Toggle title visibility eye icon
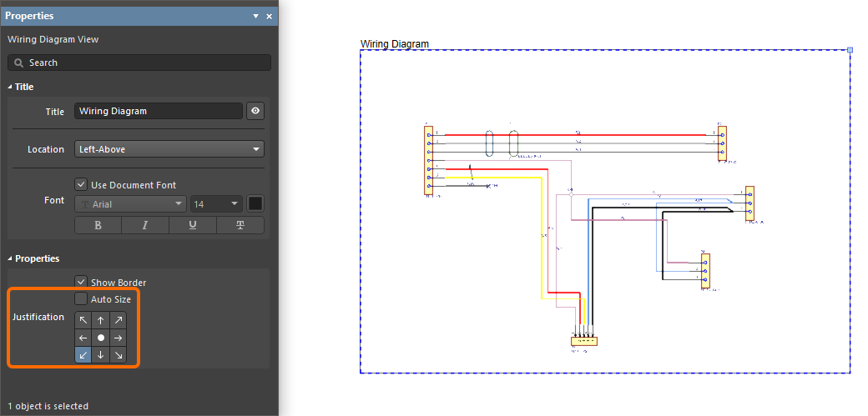Image resolution: width=868 pixels, height=416 pixels. (x=255, y=111)
